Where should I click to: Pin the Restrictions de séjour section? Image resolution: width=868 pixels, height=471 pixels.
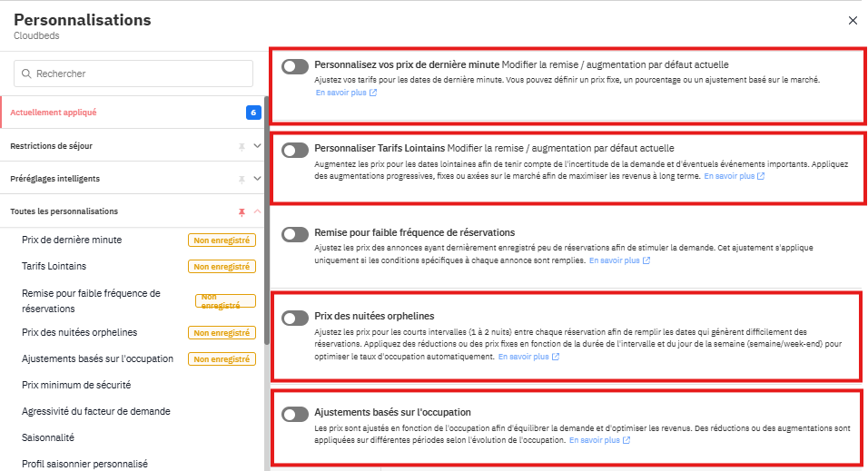242,146
